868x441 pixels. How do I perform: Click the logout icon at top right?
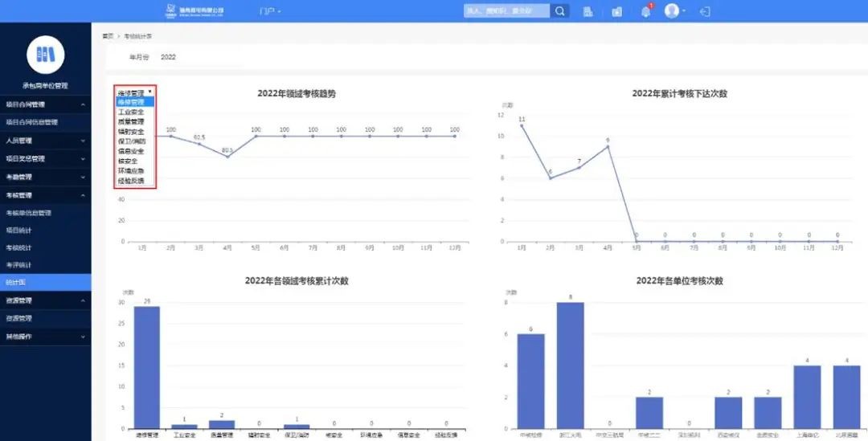(705, 11)
